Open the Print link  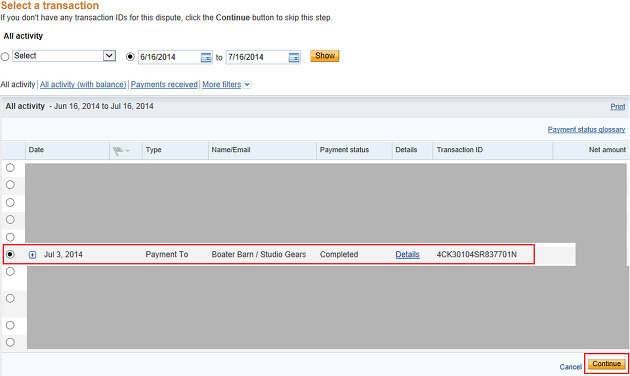coord(618,106)
